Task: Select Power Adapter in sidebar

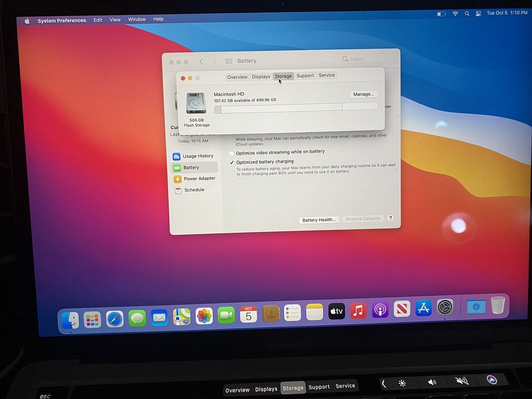Action: pos(195,179)
